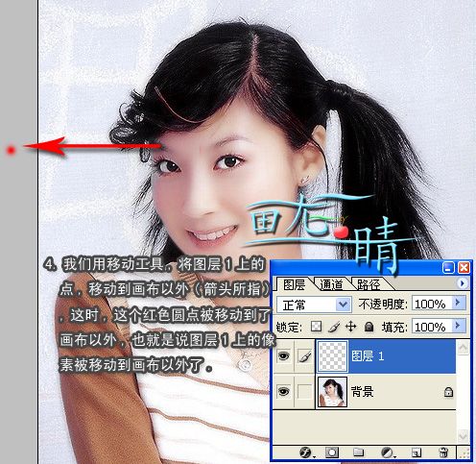Lock image pixels brush icon
Screen dimensions: 476x464
(x=334, y=327)
